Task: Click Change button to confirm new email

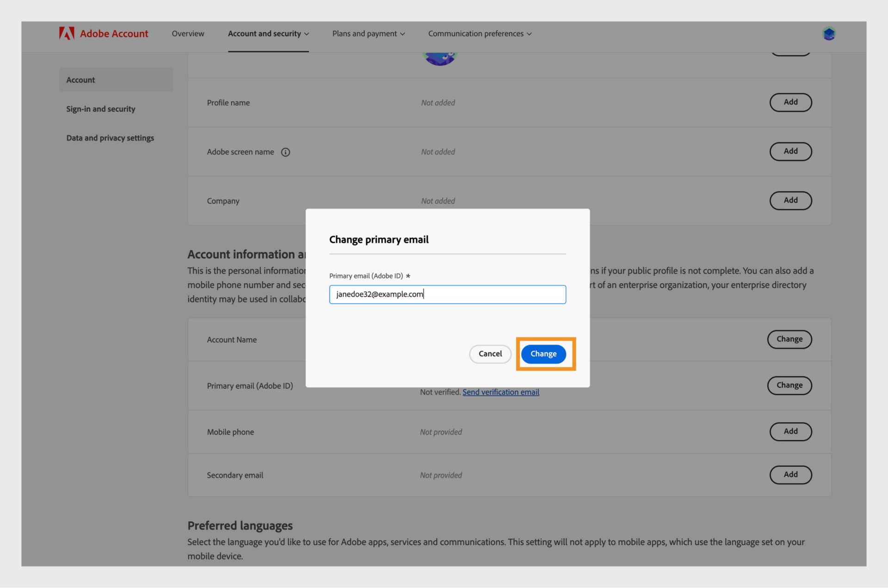Action: [543, 354]
